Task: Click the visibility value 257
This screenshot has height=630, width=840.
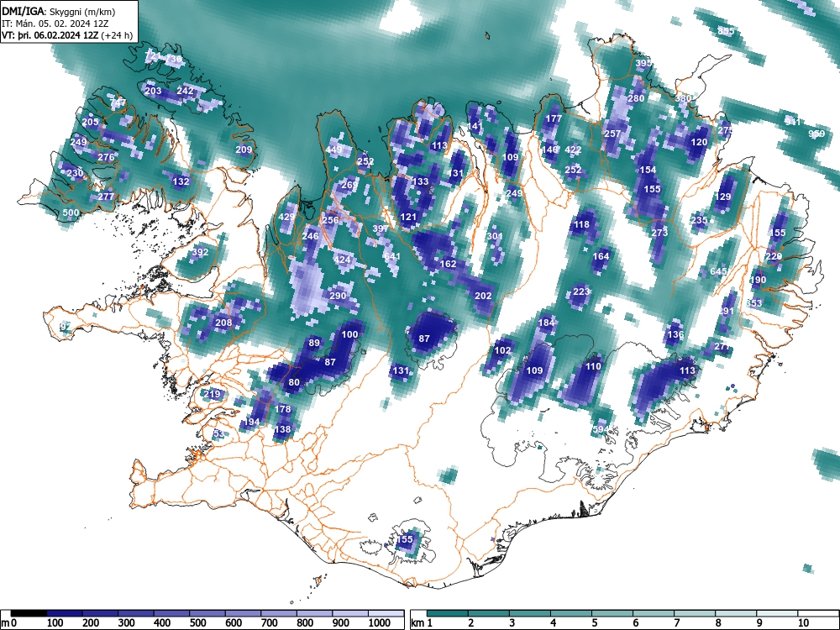Action: pyautogui.click(x=612, y=134)
